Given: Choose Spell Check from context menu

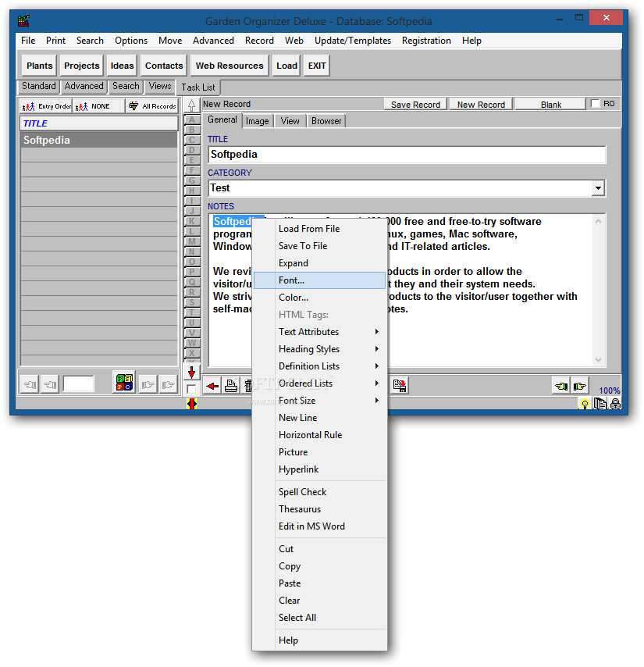Looking at the screenshot, I should point(319,492).
